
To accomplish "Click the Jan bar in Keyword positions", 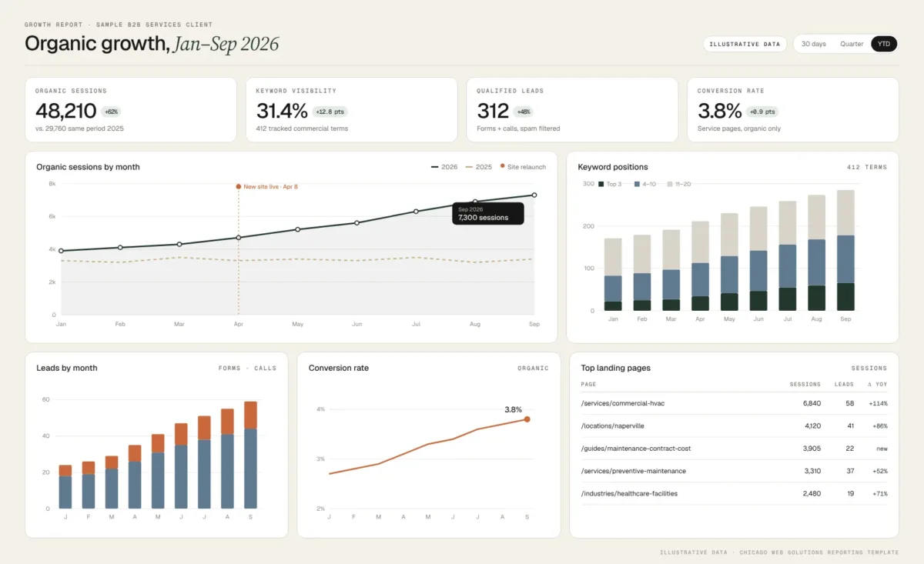I will [613, 275].
